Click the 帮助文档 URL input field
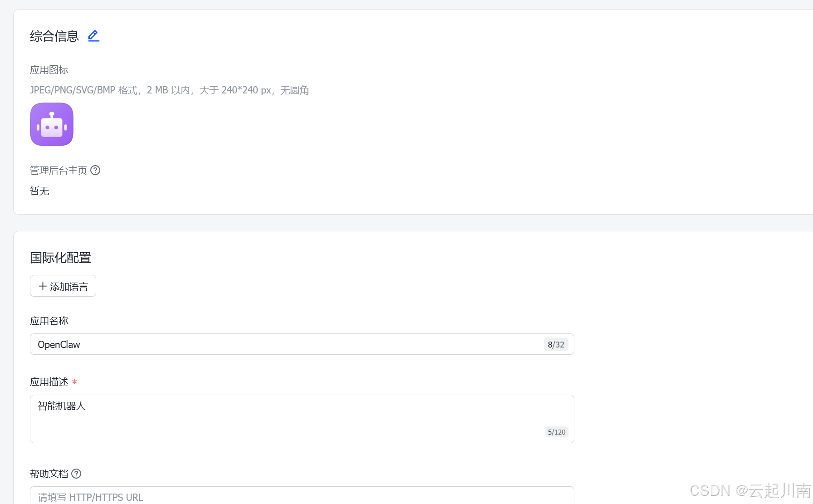This screenshot has height=504, width=813. [302, 496]
